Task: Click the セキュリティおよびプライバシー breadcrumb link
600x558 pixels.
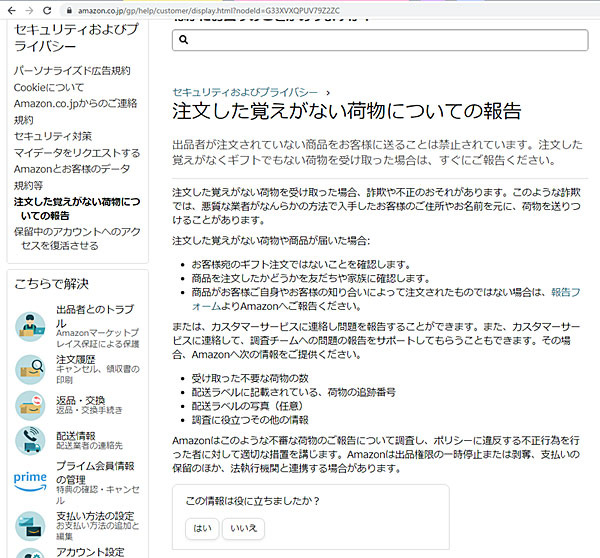Action: point(245,92)
